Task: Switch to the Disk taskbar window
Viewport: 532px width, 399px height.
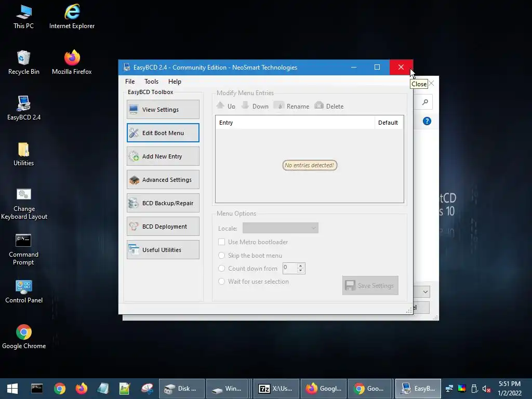Action: 182,389
